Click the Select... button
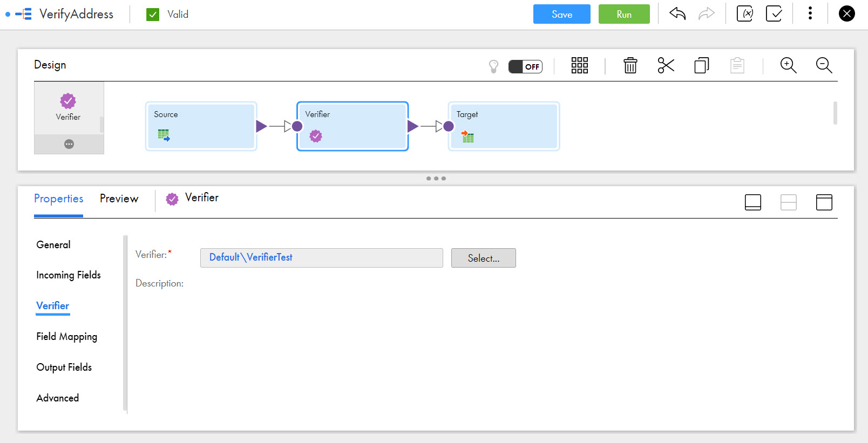Image resolution: width=868 pixels, height=443 pixels. click(x=484, y=258)
